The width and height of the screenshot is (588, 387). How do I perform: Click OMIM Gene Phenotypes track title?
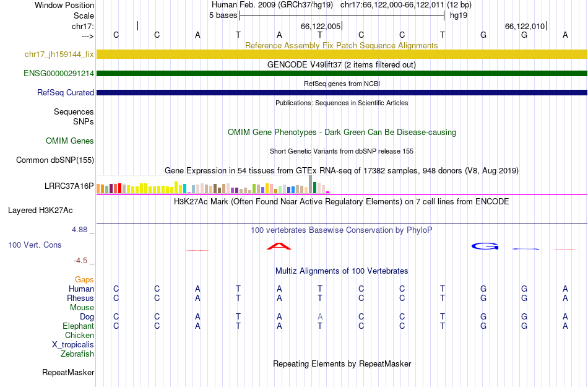[x=342, y=132]
